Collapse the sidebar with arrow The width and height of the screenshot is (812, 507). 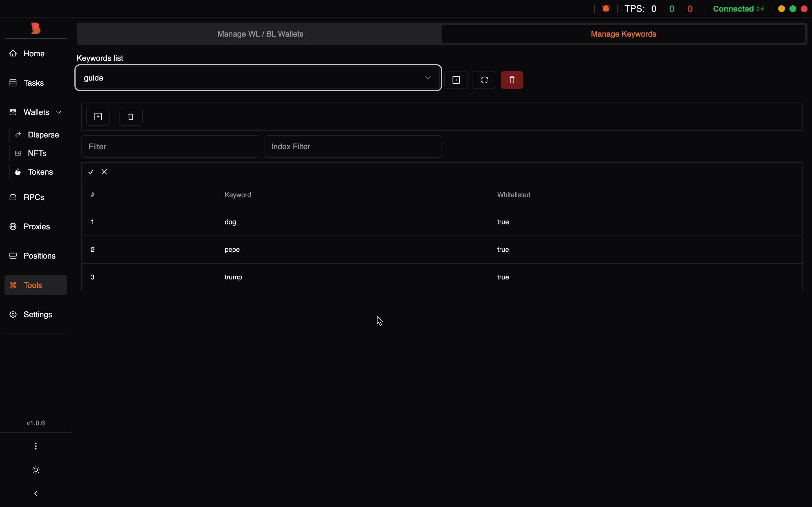36,493
